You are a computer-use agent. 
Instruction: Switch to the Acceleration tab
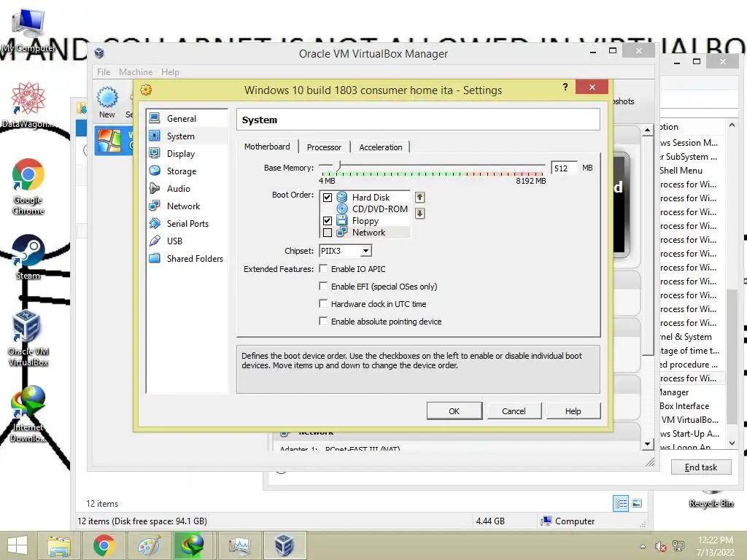[x=381, y=147]
